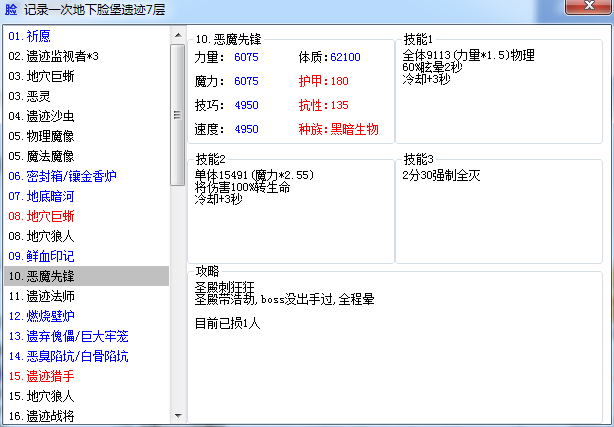Select list item 14. 恶臭陷坑/白骨陷坑
The height and width of the screenshot is (427, 614).
(87, 356)
